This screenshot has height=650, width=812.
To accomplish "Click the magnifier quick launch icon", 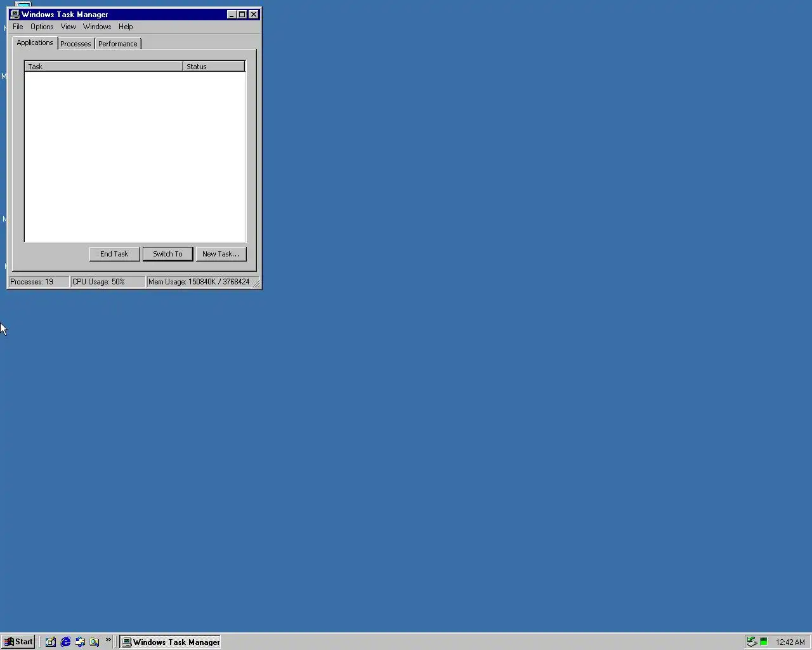I will 95,642.
